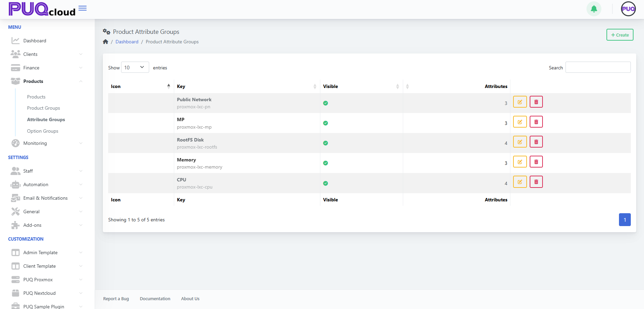
Task: Edit the Public Network attribute group
Action: pos(520,102)
